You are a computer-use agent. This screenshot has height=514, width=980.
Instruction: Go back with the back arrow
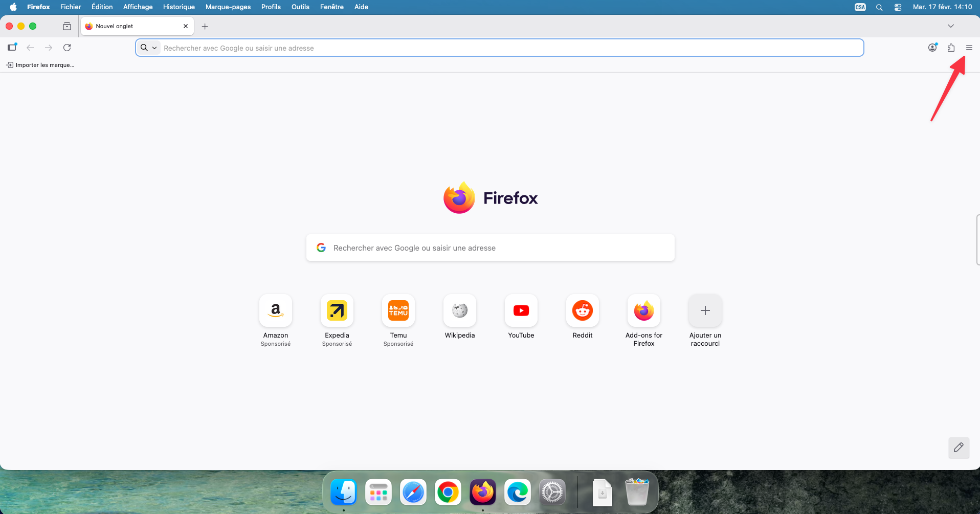[x=30, y=48]
